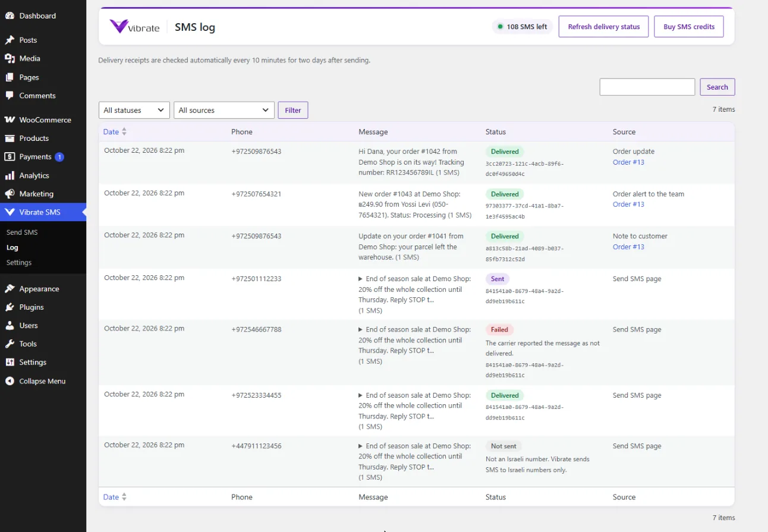Focus the SMS log search field
The width and height of the screenshot is (768, 532).
tap(647, 87)
